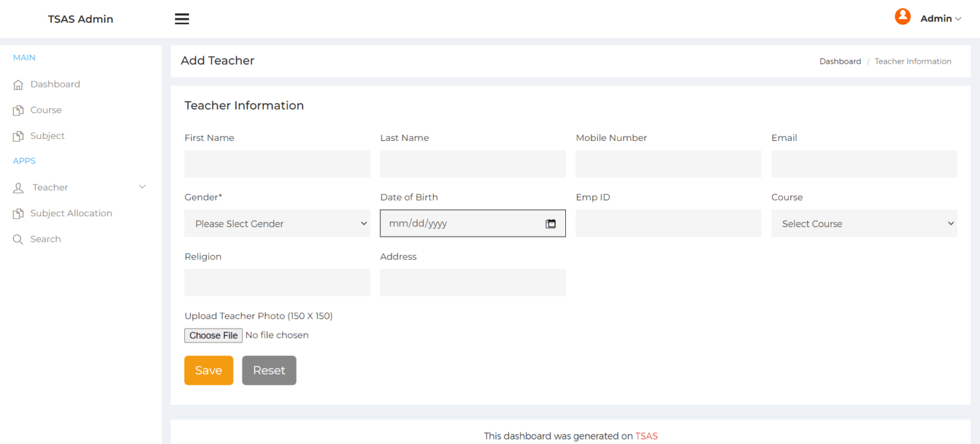The image size is (980, 444).
Task: Open the Please Slect Gender dropdown
Action: click(x=277, y=223)
